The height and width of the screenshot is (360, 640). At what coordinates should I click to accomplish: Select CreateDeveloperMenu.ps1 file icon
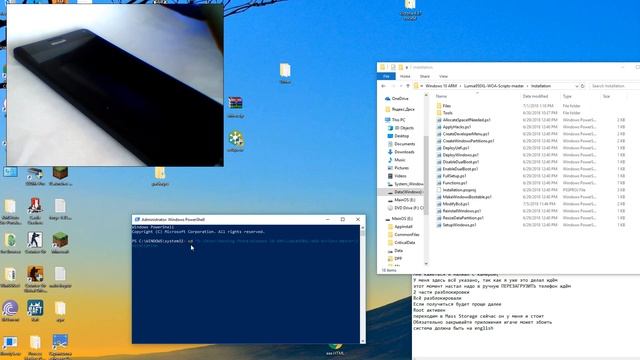point(439,134)
